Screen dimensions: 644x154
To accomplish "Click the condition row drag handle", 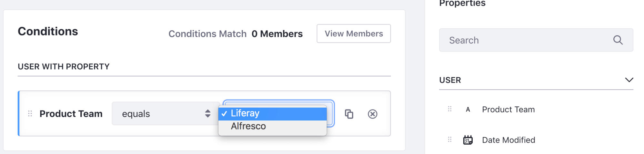I will 30,113.
